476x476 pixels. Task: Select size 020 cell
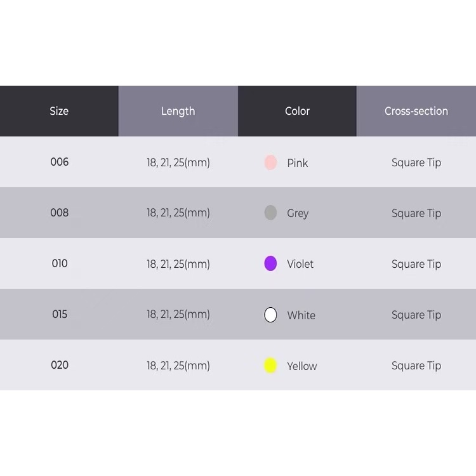59,365
